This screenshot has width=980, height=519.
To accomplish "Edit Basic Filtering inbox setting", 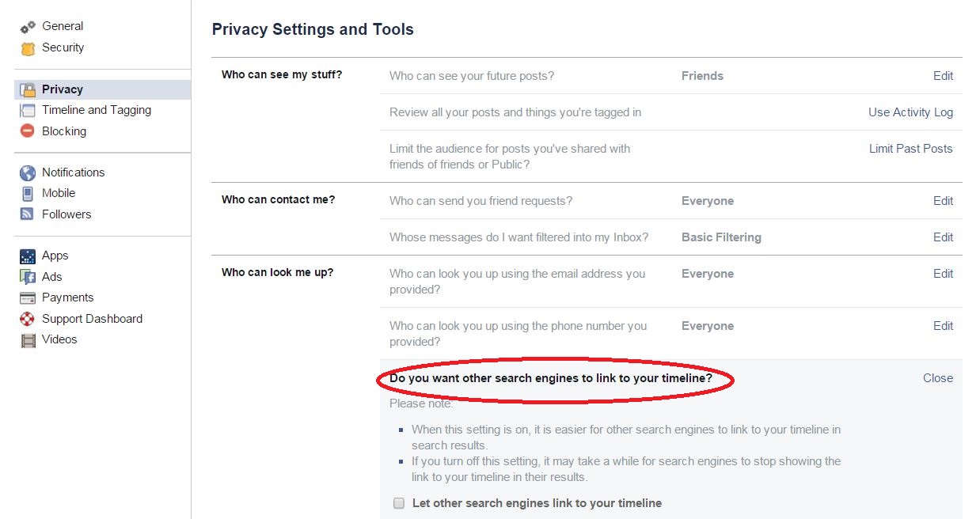I will click(943, 237).
